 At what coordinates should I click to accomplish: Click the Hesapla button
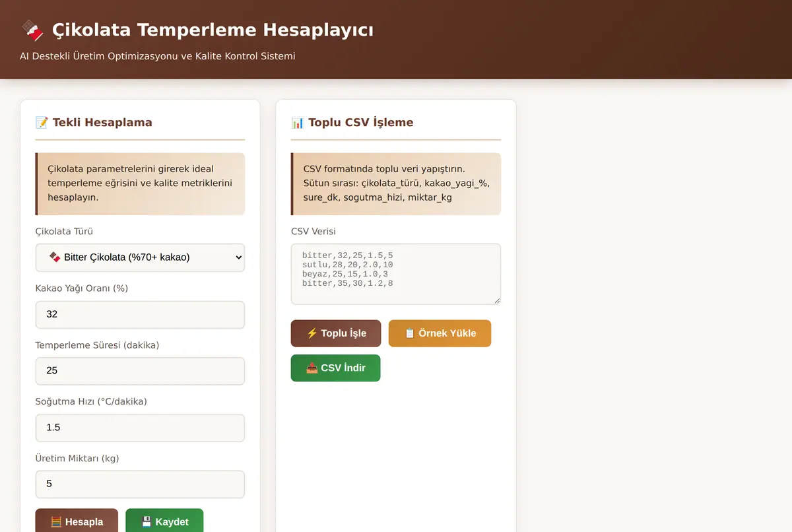[x=77, y=521]
